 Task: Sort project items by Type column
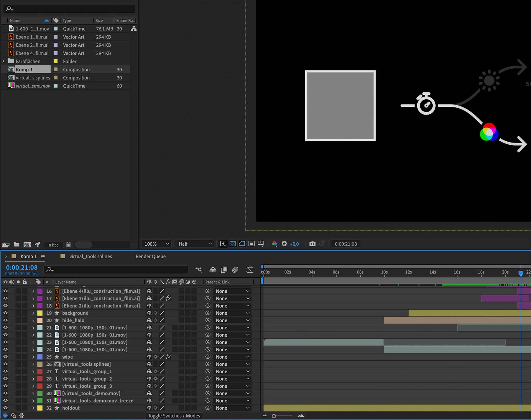click(67, 20)
